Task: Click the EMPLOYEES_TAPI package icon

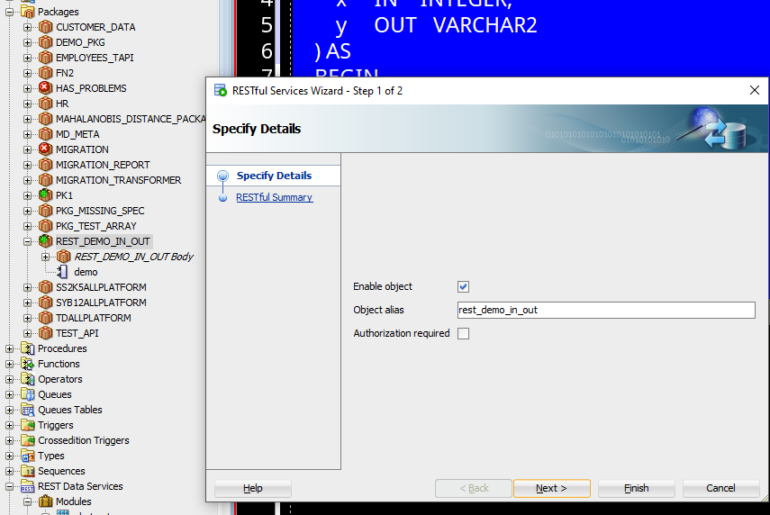Action: tap(46, 57)
